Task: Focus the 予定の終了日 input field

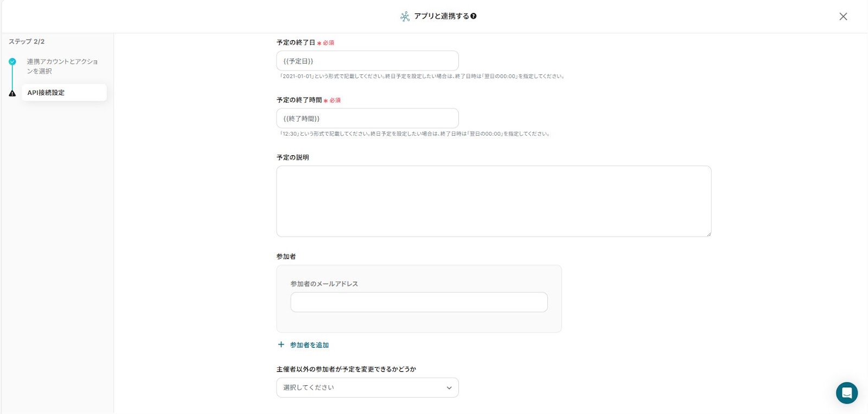Action: 367,61
